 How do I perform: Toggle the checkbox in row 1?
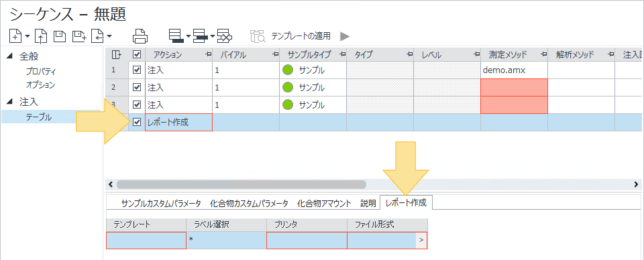point(137,70)
